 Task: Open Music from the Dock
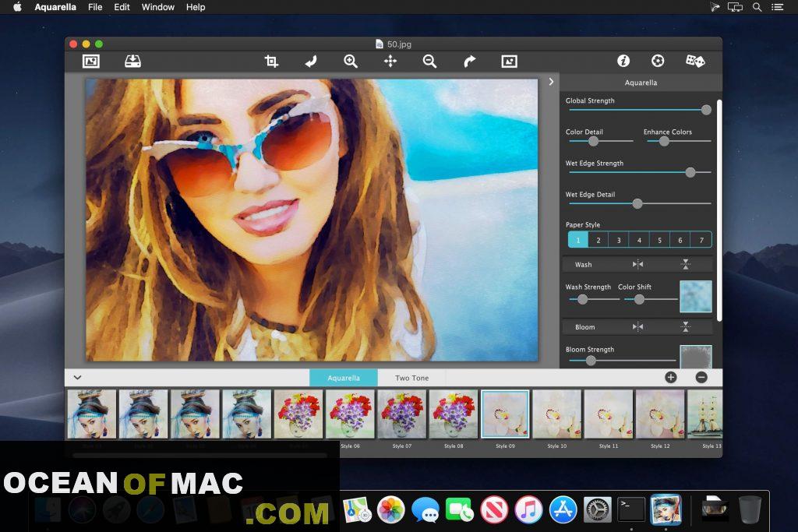[528, 509]
